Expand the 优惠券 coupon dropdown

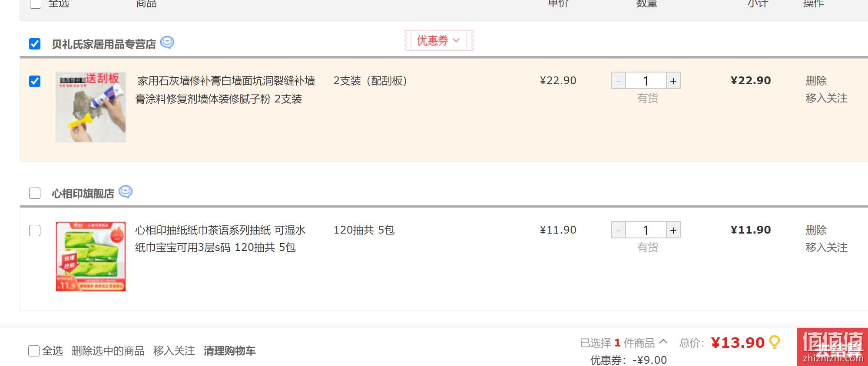click(439, 40)
